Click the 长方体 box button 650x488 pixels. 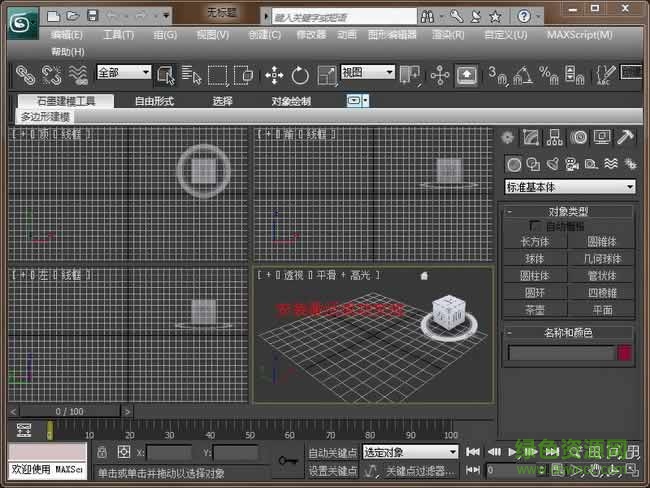(534, 241)
